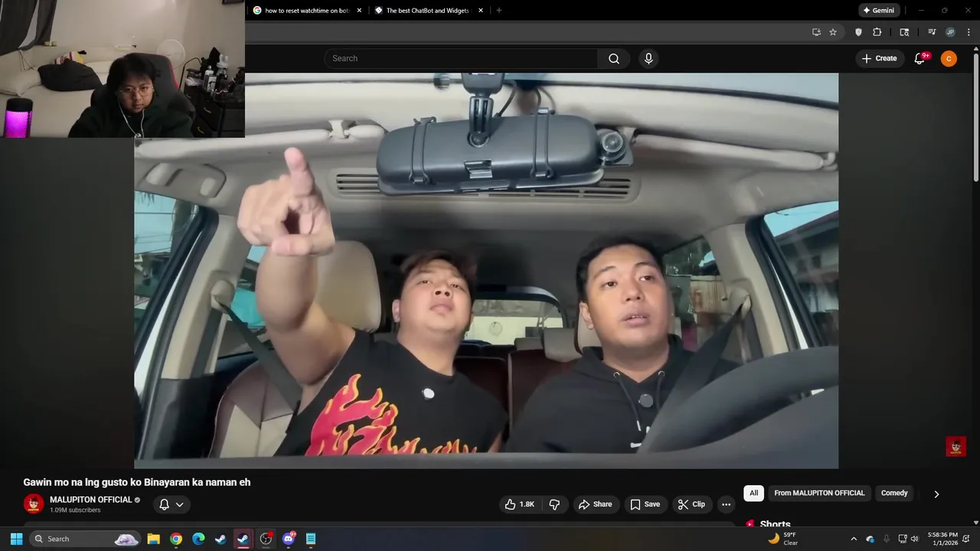Open File Explorer from the taskbar
The height and width of the screenshot is (551, 980).
153,539
